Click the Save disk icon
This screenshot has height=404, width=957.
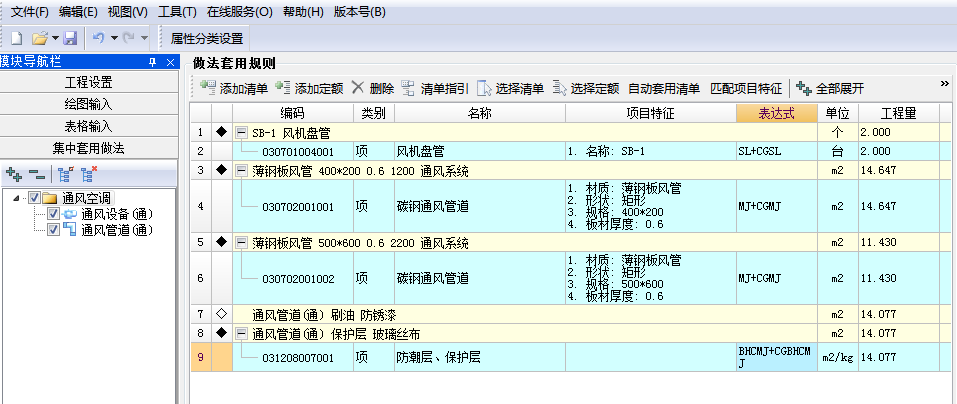70,39
